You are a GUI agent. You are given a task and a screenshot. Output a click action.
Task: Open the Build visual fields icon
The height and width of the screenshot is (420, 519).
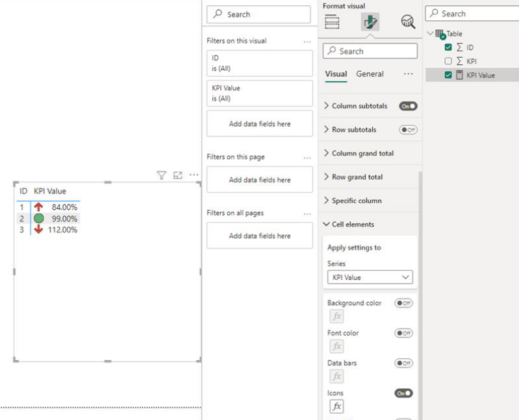[332, 22]
